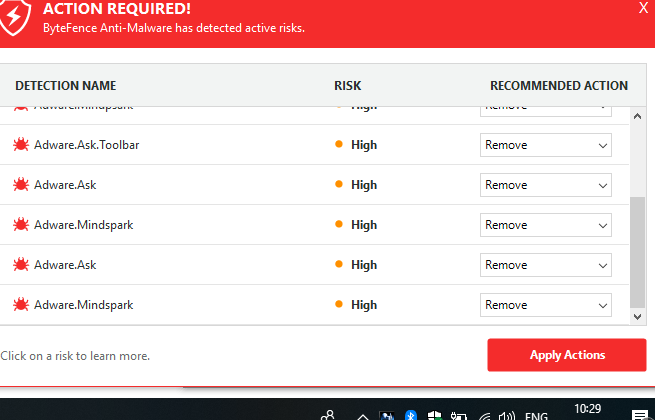Image resolution: width=655 pixels, height=420 pixels.
Task: Click the 'Click on a risk to learn more.' text
Action: (75, 356)
